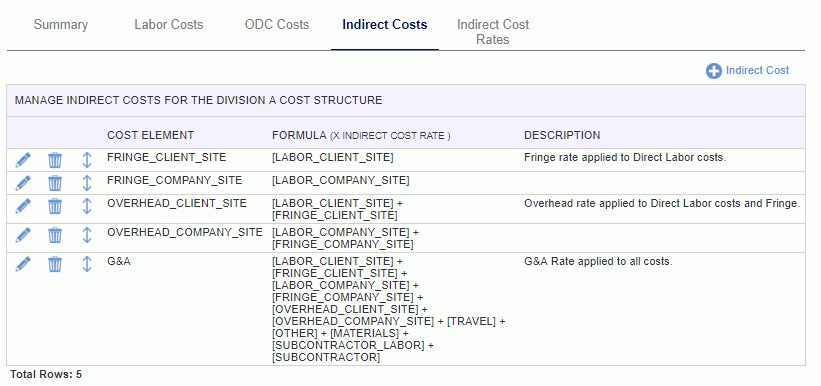Click reorder arrows for OVERHEAD_CLIENT_SITE
The height and width of the screenshot is (386, 821).
point(87,206)
